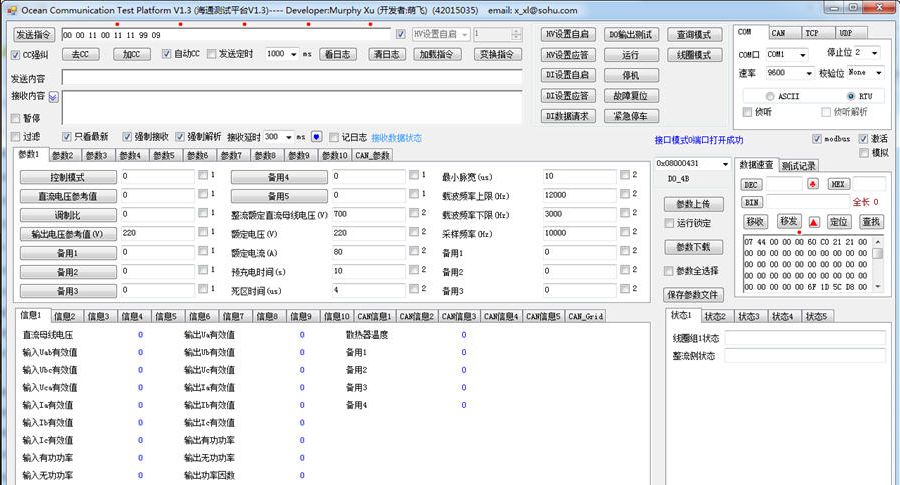Screen dimensions: 900x485
Task: Select the ASCII radio button
Action: point(770,96)
